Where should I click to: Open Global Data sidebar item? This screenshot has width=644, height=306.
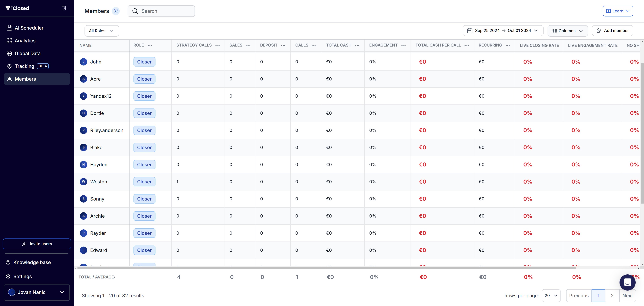pyautogui.click(x=28, y=53)
